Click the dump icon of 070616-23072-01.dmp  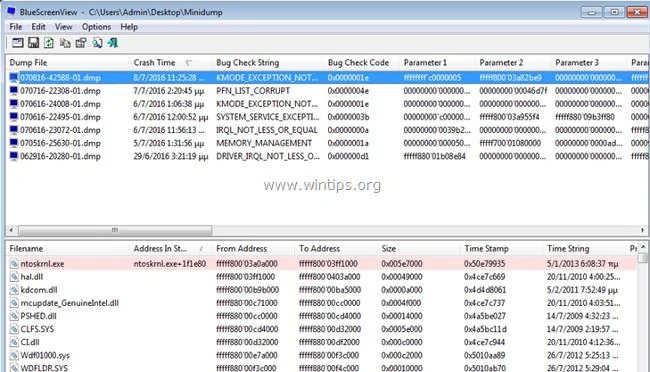pos(14,130)
